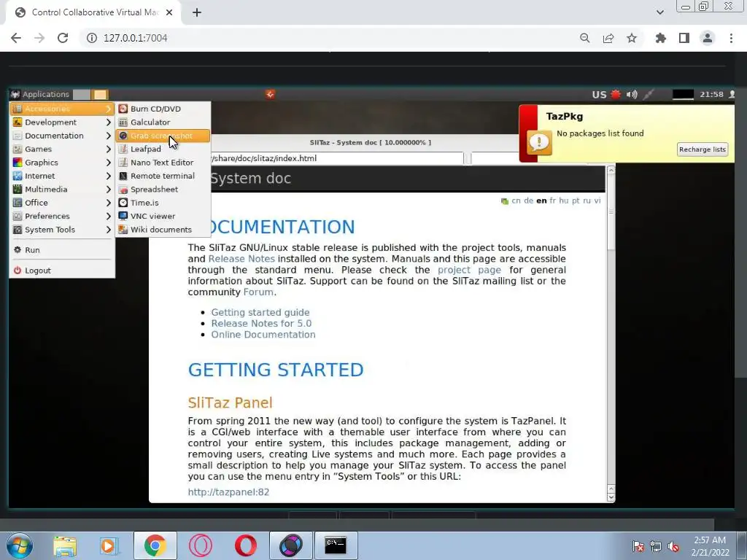Open a new Chrome tab

point(197,12)
